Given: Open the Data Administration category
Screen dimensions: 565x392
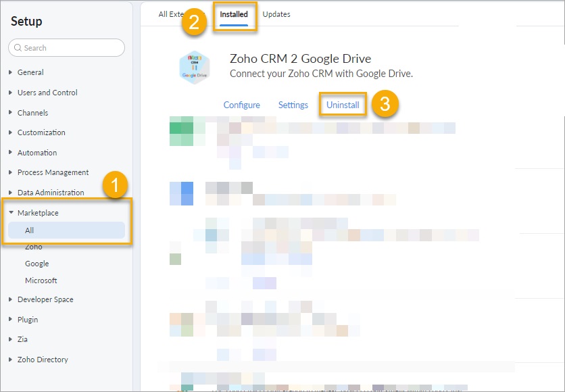Looking at the screenshot, I should pos(51,193).
